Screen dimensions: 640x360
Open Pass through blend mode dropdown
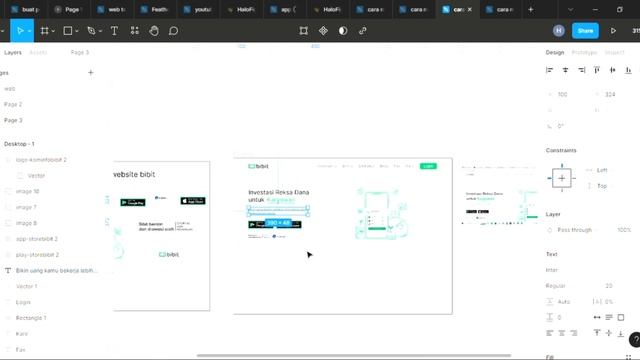click(574, 230)
